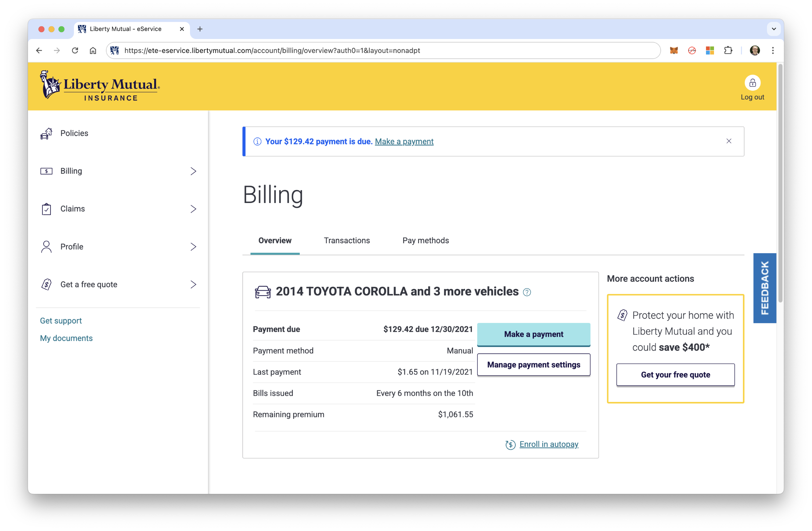Click the Make a payment button

click(x=533, y=334)
